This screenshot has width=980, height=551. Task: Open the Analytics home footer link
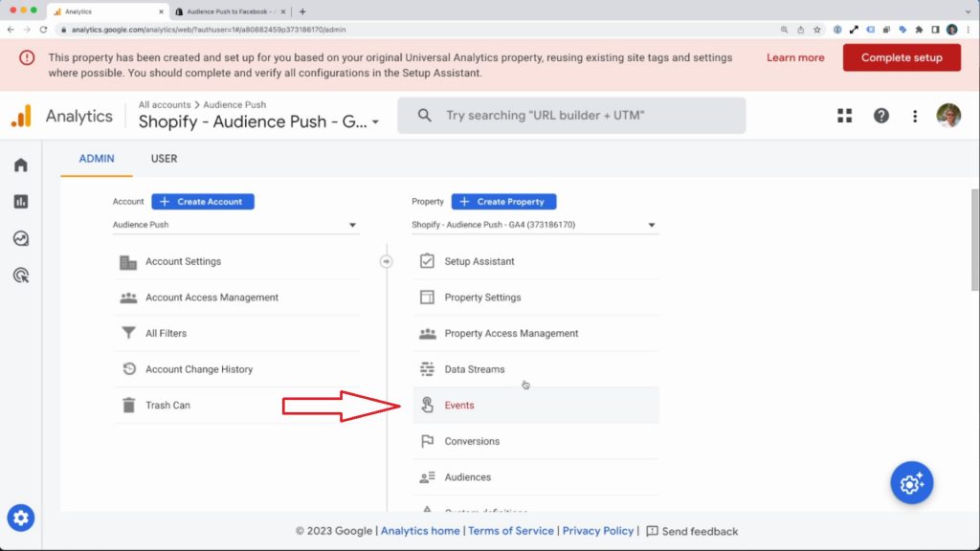[420, 531]
